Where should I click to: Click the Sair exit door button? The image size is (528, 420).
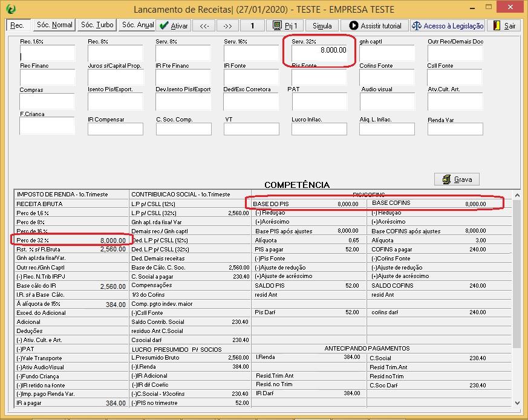click(x=504, y=26)
